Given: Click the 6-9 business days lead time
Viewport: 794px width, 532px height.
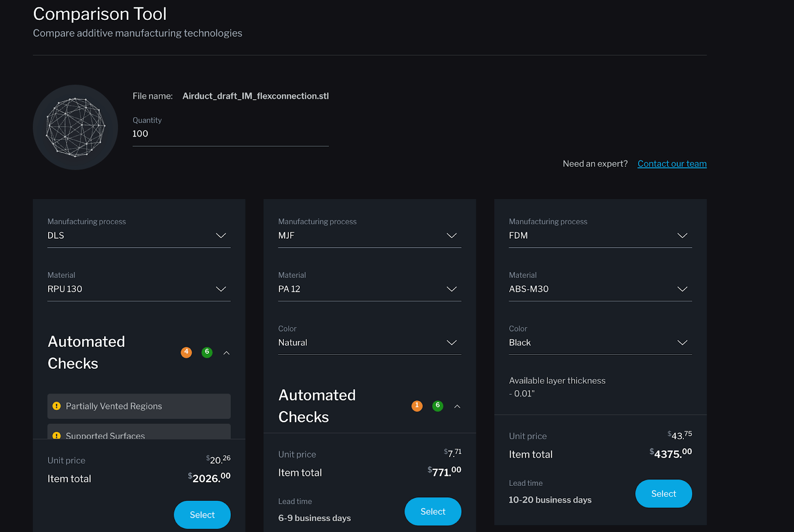Looking at the screenshot, I should pos(315,518).
